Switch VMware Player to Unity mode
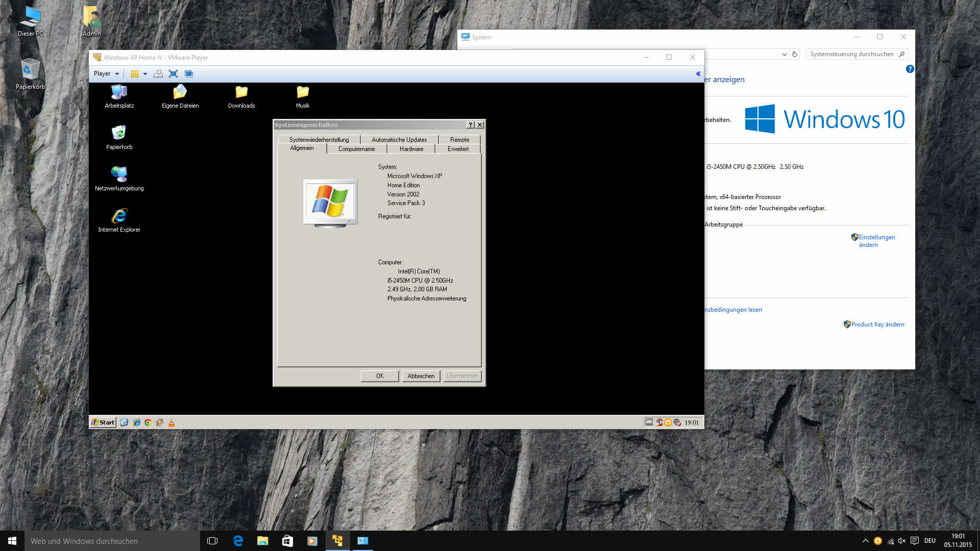Viewport: 980px width, 551px height. (x=189, y=74)
